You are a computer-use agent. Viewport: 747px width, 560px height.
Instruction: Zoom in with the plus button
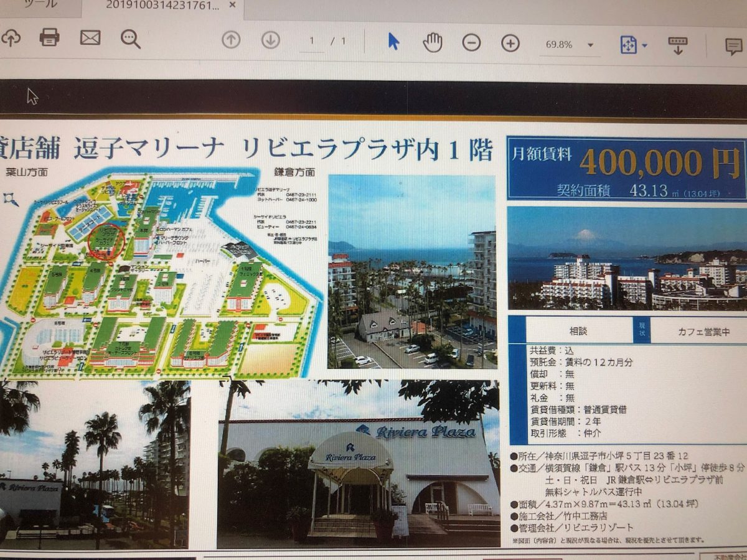click(x=510, y=44)
